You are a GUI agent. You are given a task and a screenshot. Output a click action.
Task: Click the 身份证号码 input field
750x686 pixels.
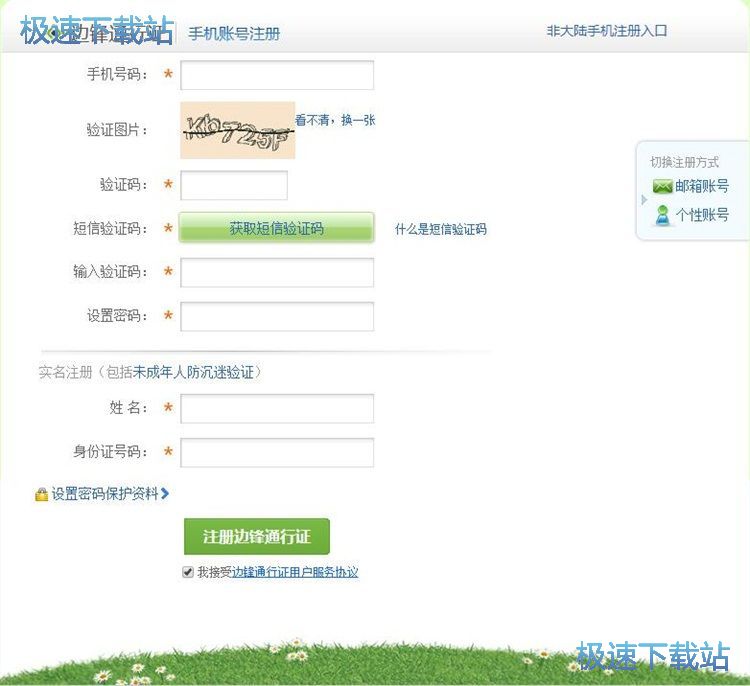(277, 452)
